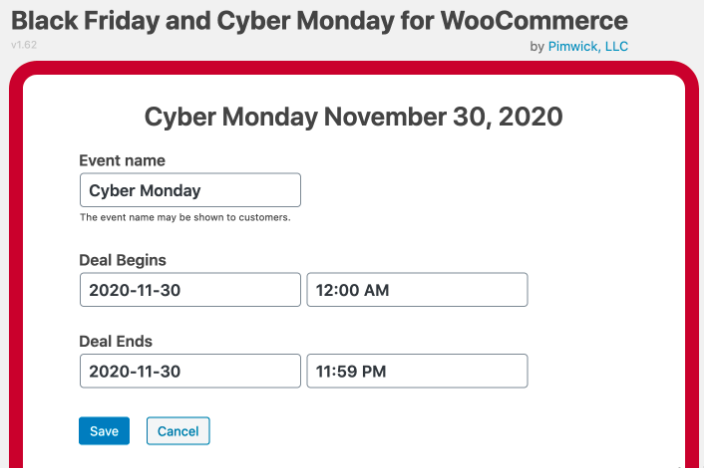Select the Deal Ends date field
Screen dimensions: 704x468
(x=190, y=371)
